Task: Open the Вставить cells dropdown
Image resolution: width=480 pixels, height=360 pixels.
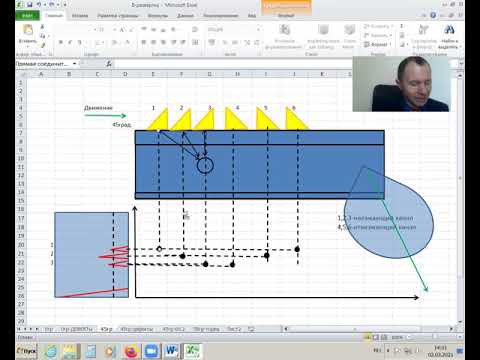Action: pos(378,26)
